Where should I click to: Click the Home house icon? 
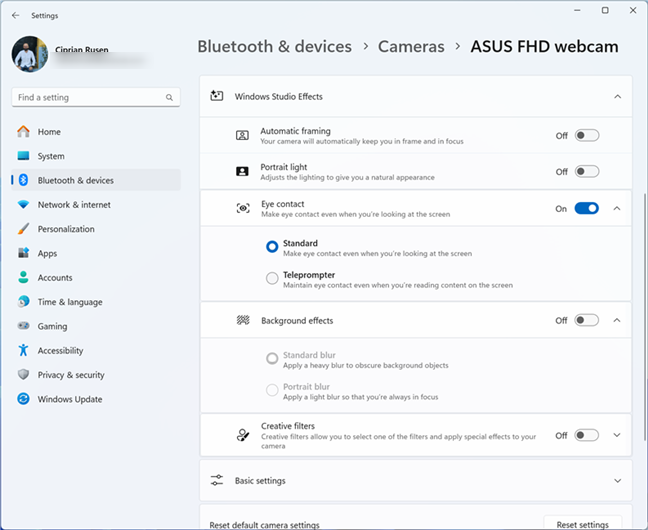tap(24, 131)
